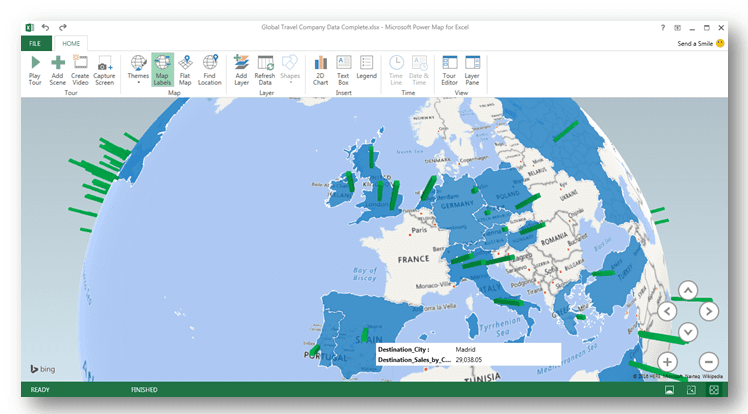Rotate the globe right
Screen dimensions: 748x414
(x=709, y=311)
